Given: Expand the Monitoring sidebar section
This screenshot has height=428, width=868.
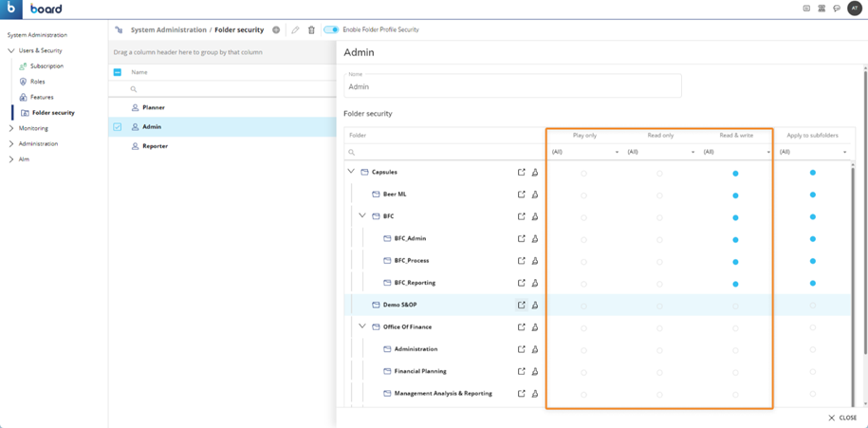Looking at the screenshot, I should point(11,128).
